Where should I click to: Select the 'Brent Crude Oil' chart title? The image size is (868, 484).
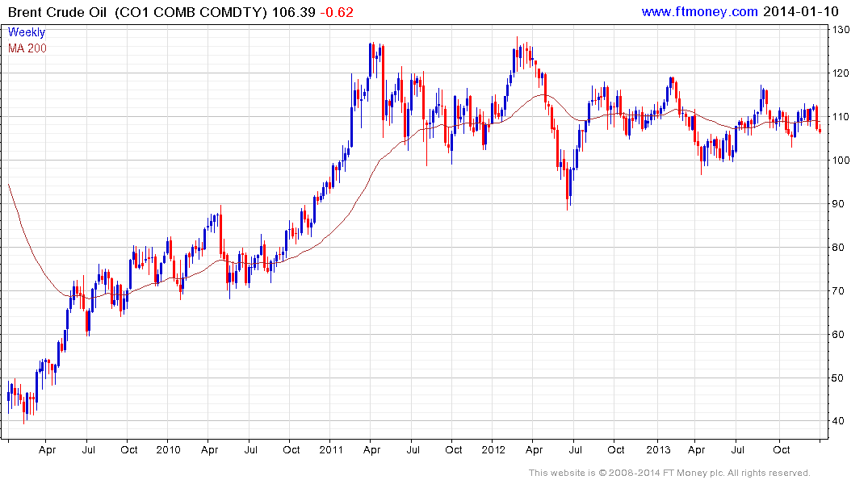click(x=57, y=12)
